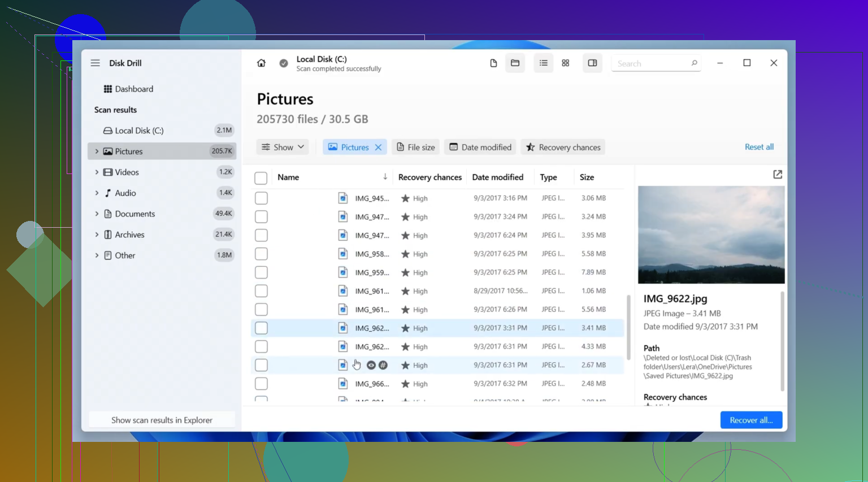Click the magnifier icon in Search box

coord(694,63)
